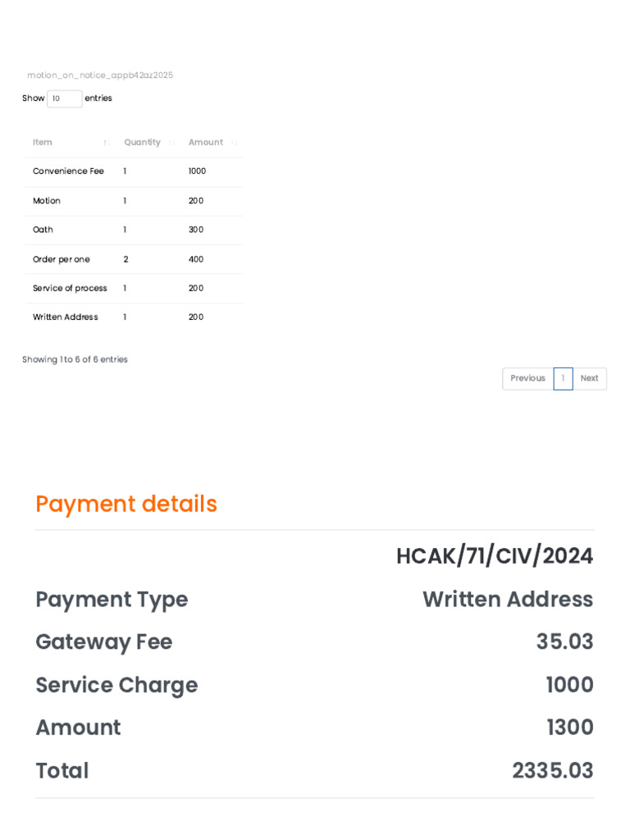Click the Item column sort arrows icon

[x=107, y=143]
